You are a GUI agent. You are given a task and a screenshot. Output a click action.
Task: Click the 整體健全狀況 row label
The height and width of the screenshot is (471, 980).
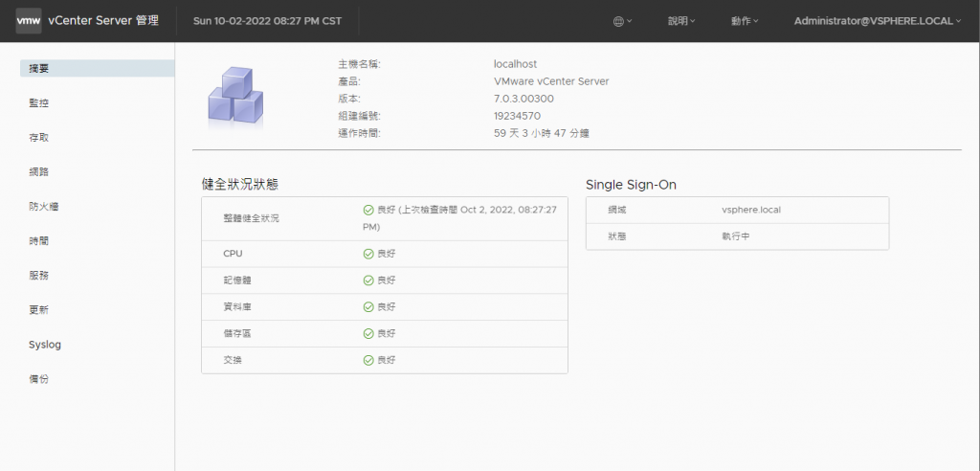pos(252,218)
